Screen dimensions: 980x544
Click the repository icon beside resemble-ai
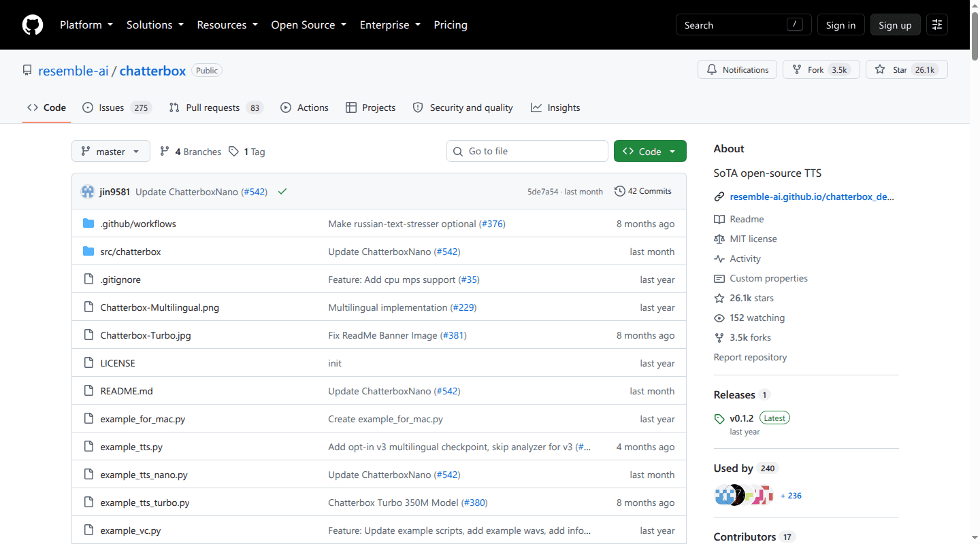tap(27, 70)
